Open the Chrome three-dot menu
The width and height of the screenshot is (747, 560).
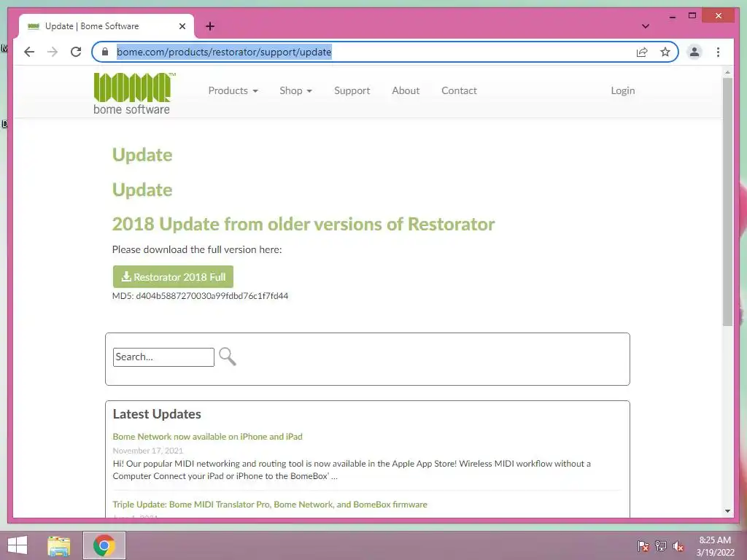click(718, 52)
